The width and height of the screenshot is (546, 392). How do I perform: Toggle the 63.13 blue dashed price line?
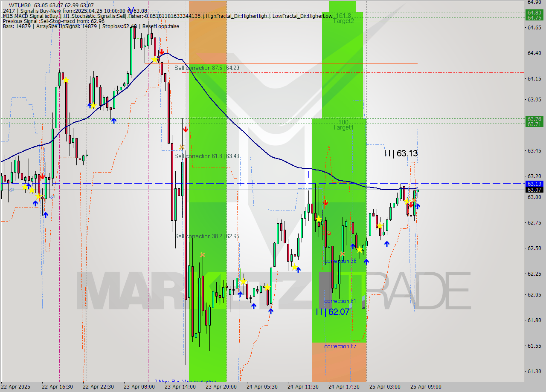[256, 183]
